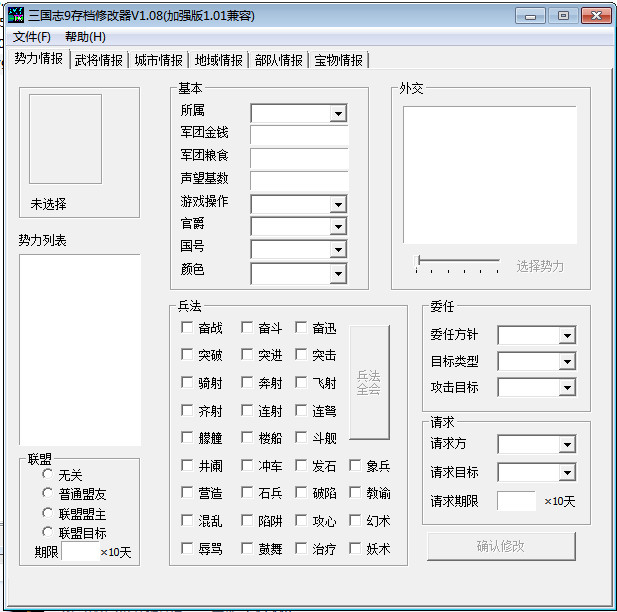Select the 联盟盟主 radio button
Viewport: 617px width, 612px height.
[48, 512]
